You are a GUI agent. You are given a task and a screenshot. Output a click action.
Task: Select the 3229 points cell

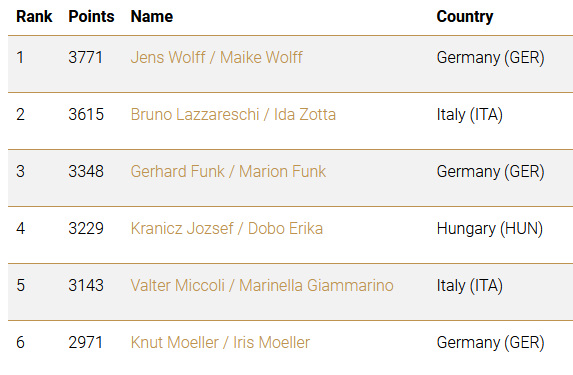tap(86, 228)
